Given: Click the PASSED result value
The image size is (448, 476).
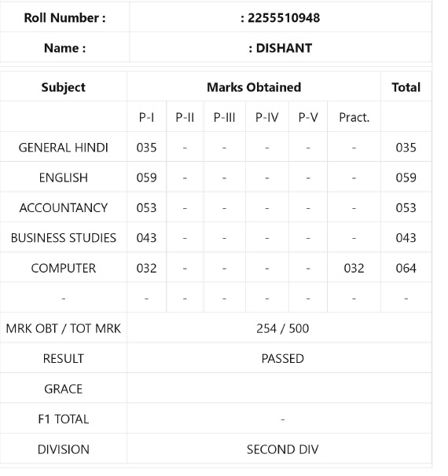Looking at the screenshot, I should (282, 358).
